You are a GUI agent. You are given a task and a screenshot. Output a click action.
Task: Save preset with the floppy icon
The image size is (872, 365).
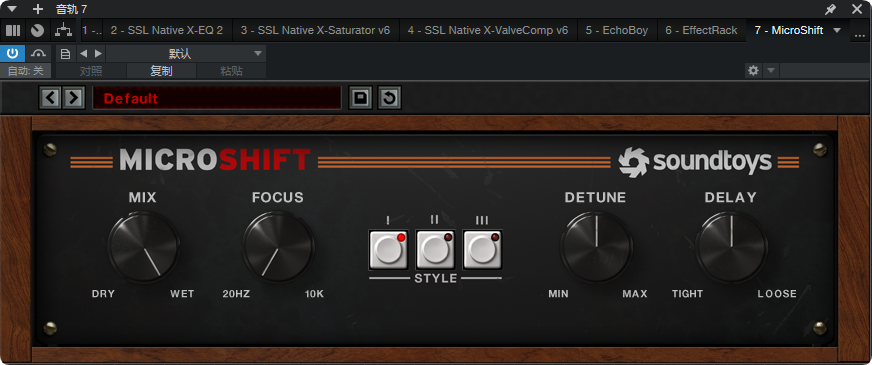tap(361, 98)
